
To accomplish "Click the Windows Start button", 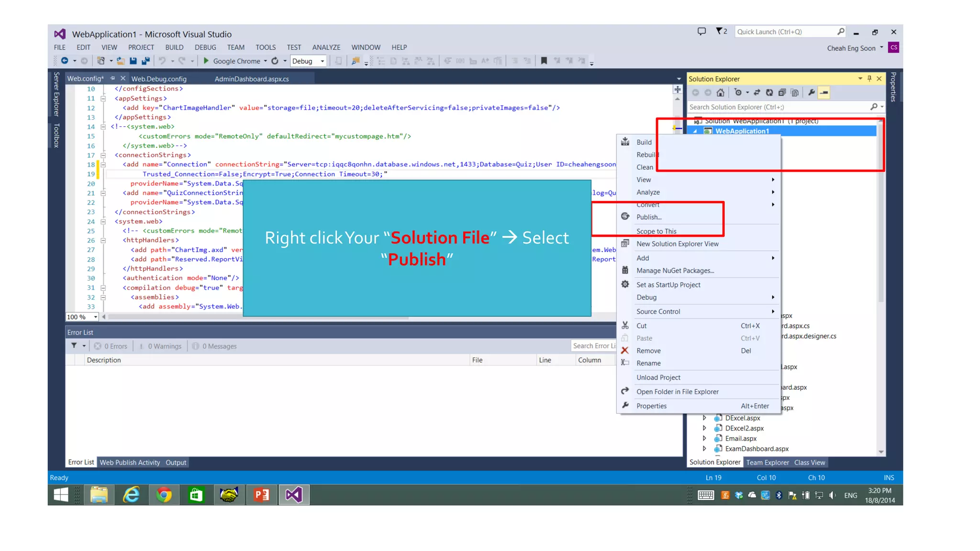I will 61,495.
